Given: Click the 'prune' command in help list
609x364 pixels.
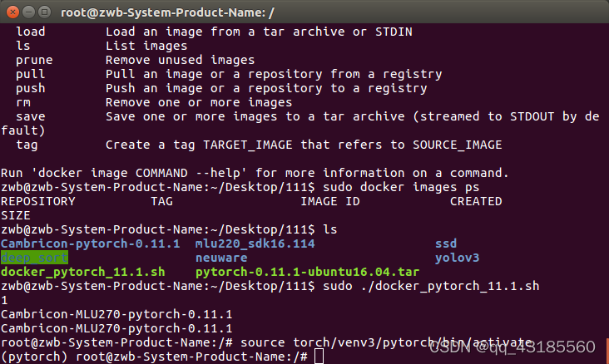Looking at the screenshot, I should (34, 61).
